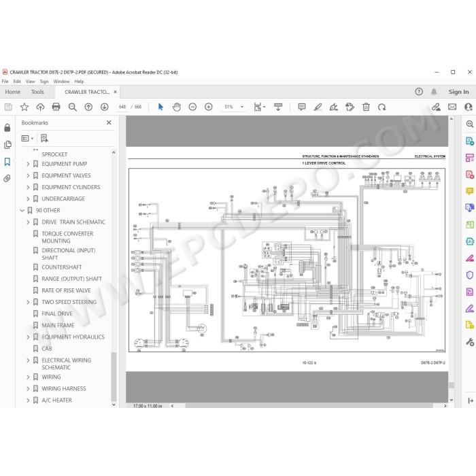The height and width of the screenshot is (476, 476).
Task: Go to previous page arrow icon
Action: (88, 107)
